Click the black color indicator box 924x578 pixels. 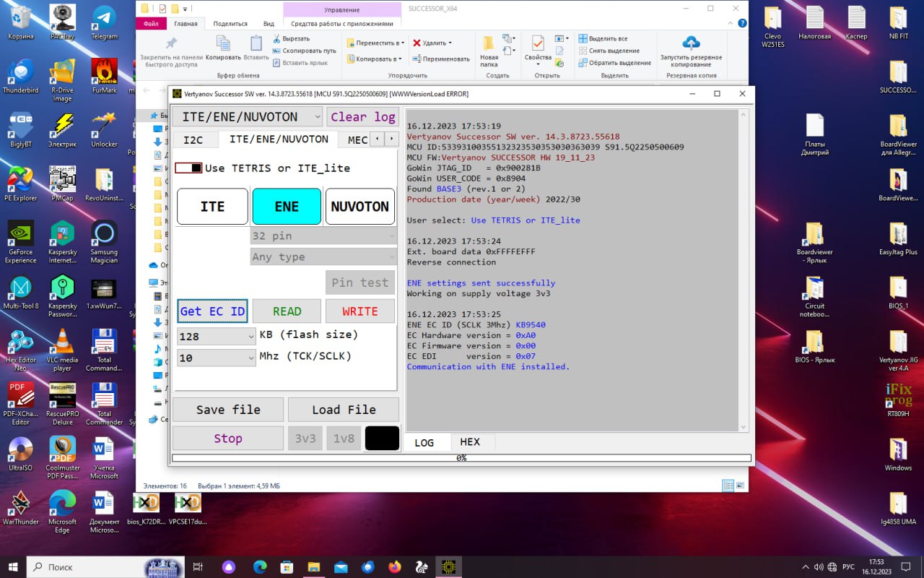383,439
